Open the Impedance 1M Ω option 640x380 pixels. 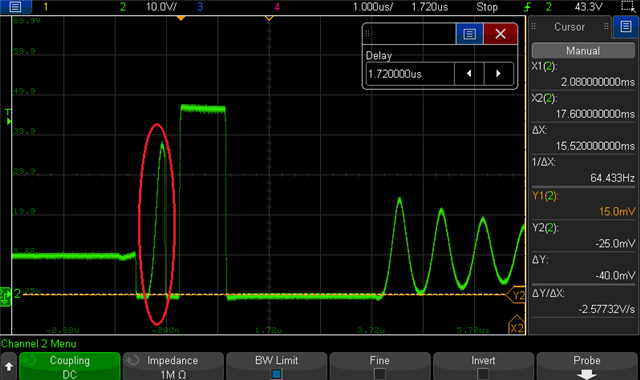click(173, 367)
